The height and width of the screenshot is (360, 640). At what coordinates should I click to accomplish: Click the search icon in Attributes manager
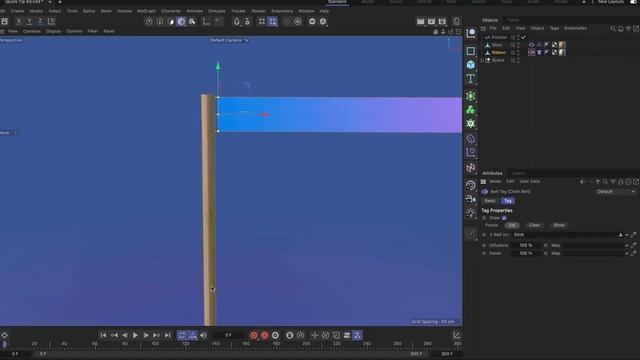[x=605, y=182]
